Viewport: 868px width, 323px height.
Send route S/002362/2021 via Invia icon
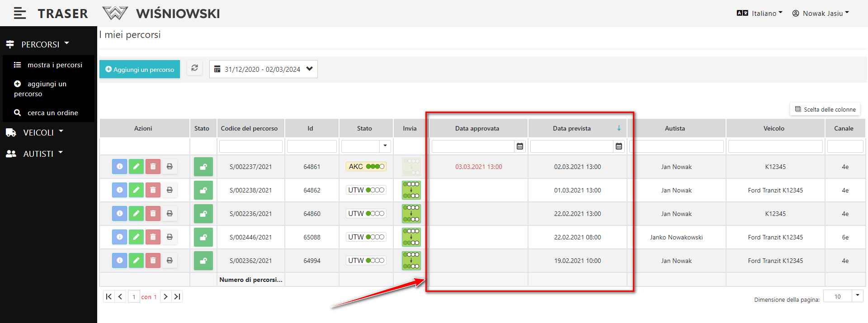[x=411, y=261]
